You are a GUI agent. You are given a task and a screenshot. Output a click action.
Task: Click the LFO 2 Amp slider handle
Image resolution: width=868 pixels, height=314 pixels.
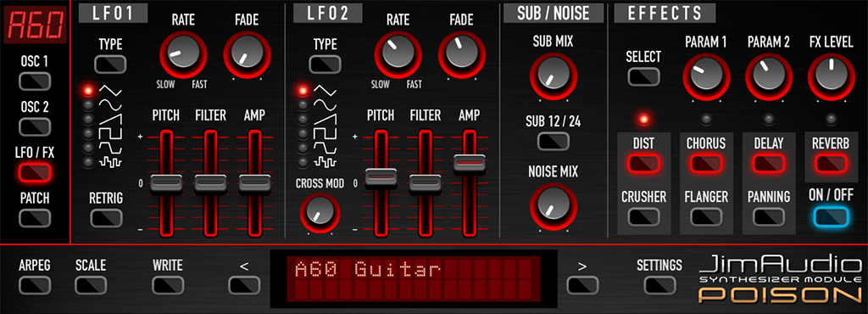[x=469, y=164]
